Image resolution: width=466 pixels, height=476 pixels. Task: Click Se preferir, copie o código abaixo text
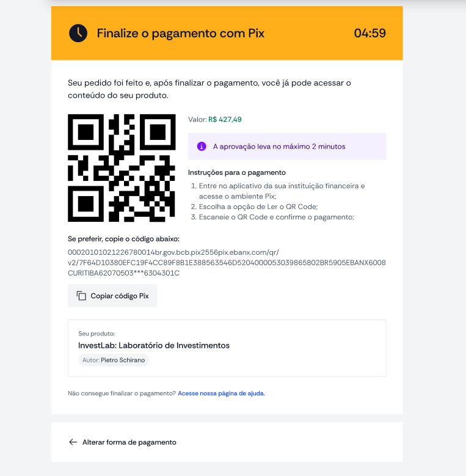(123, 239)
